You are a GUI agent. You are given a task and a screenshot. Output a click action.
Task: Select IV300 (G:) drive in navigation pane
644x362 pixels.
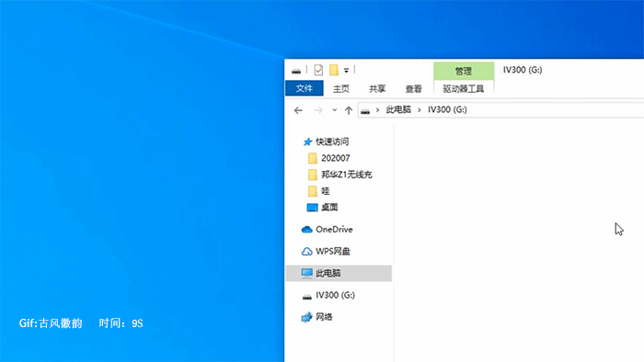coord(335,295)
